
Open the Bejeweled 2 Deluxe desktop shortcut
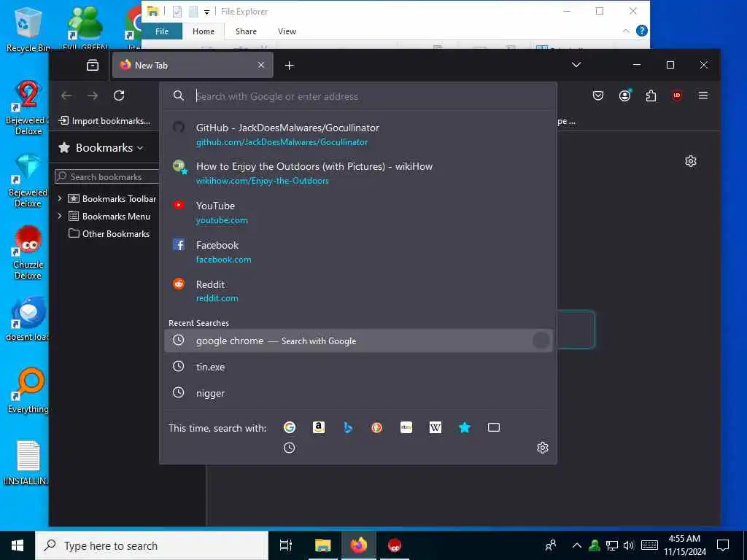(x=28, y=108)
